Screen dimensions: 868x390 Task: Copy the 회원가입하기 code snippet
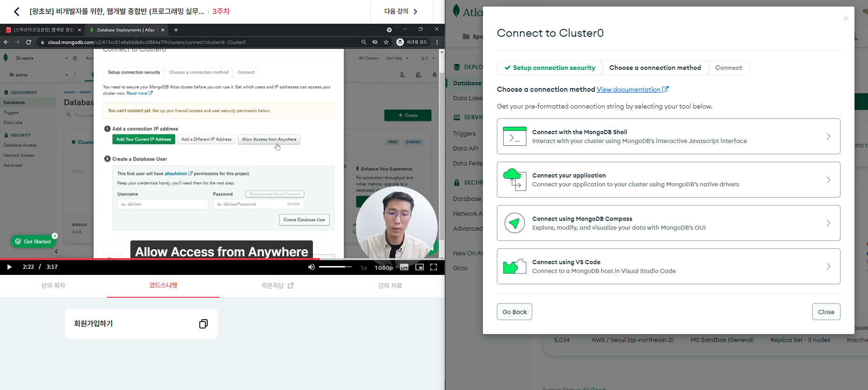pos(203,324)
